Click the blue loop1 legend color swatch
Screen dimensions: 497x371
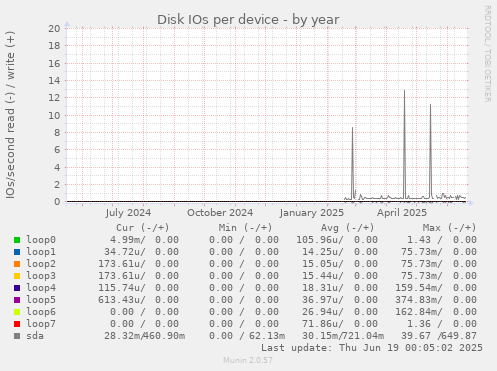click(x=17, y=252)
